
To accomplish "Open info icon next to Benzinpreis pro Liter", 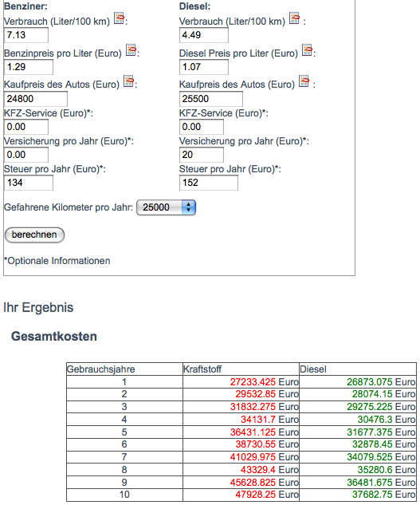I will click(x=131, y=50).
